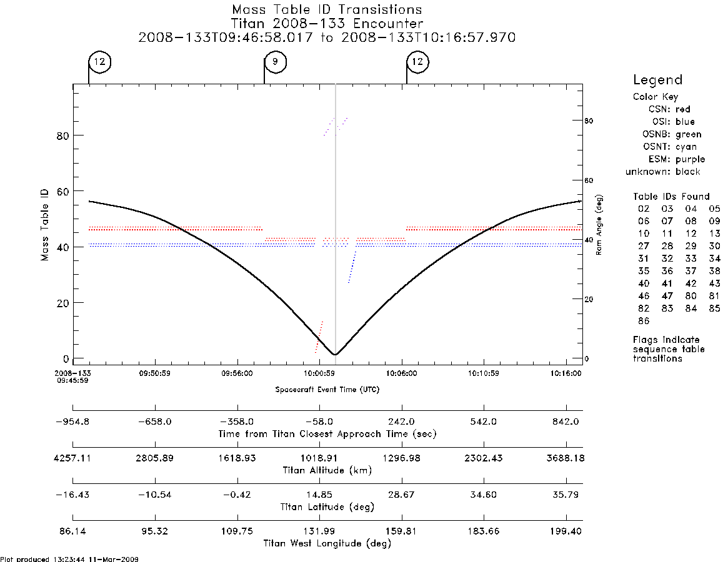Click the 842.0 closest approach time value
This screenshot has height=562, width=728.
tap(566, 422)
